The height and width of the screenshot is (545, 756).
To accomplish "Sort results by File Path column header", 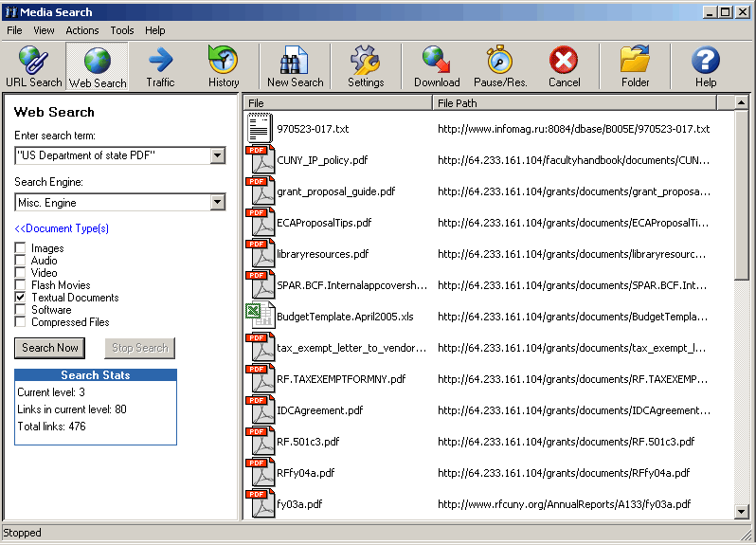I will pos(574,102).
